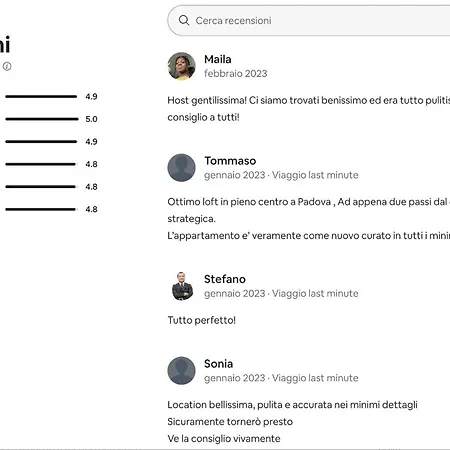Open reviewer name Tommaso
This screenshot has width=450, height=450.
pos(230,161)
